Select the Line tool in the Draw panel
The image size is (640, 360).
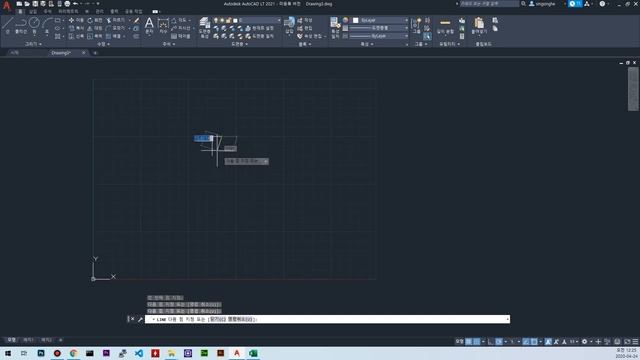pyautogui.click(x=7, y=25)
